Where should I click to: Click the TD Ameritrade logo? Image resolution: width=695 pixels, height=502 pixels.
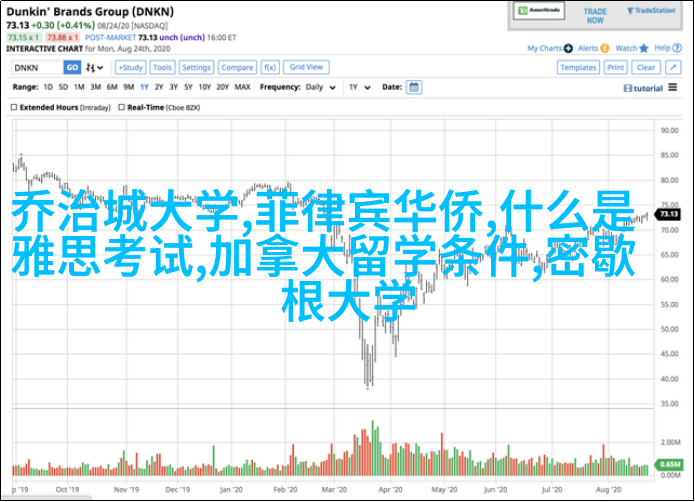pos(539,11)
